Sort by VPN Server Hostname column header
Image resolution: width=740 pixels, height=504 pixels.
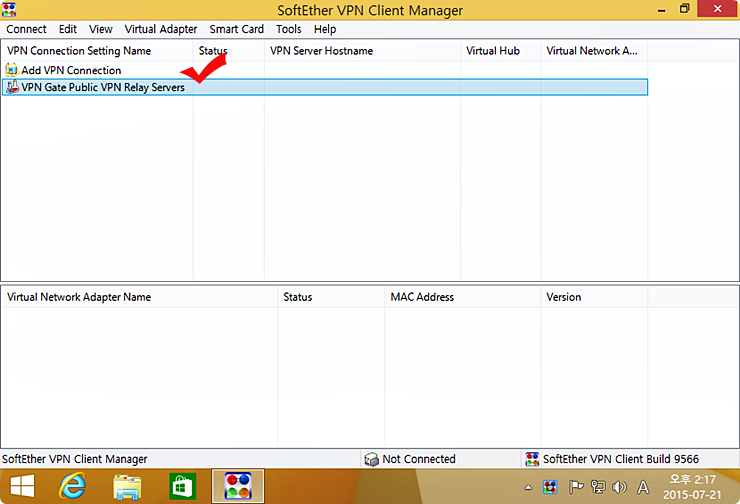click(x=362, y=50)
